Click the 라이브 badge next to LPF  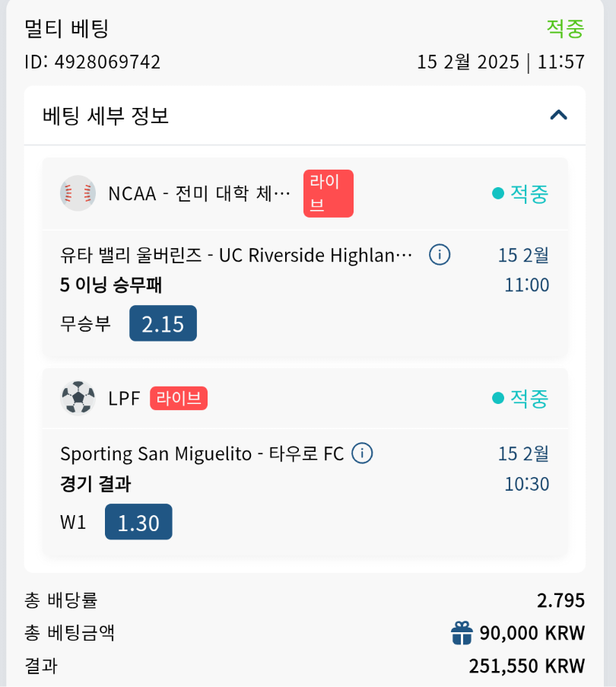click(x=179, y=398)
